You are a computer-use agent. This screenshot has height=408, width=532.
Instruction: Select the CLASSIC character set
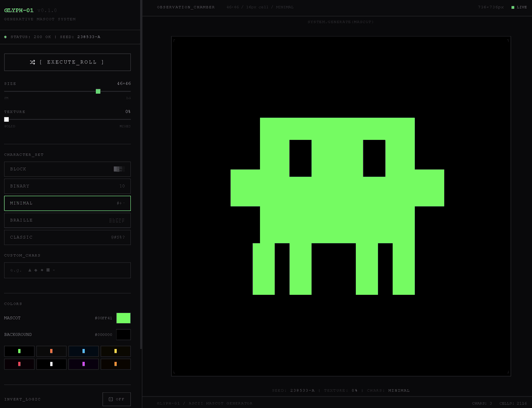pyautogui.click(x=67, y=237)
